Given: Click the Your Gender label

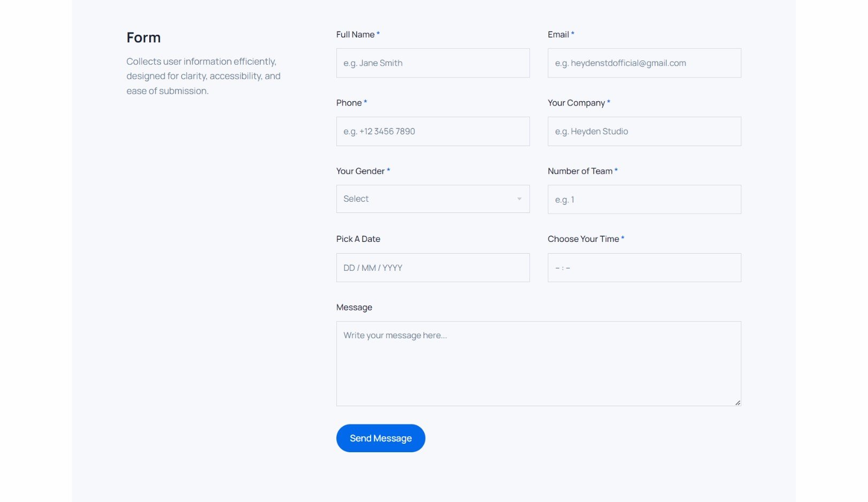Looking at the screenshot, I should [x=360, y=171].
